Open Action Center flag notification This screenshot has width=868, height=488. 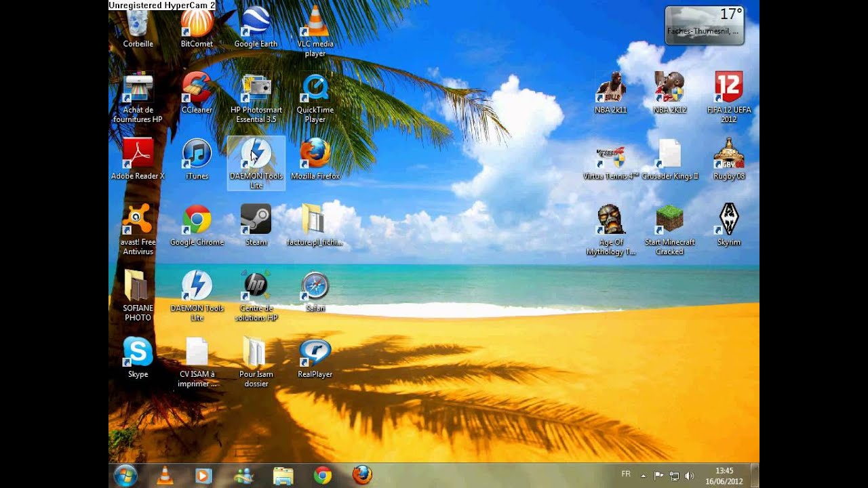pyautogui.click(x=658, y=476)
